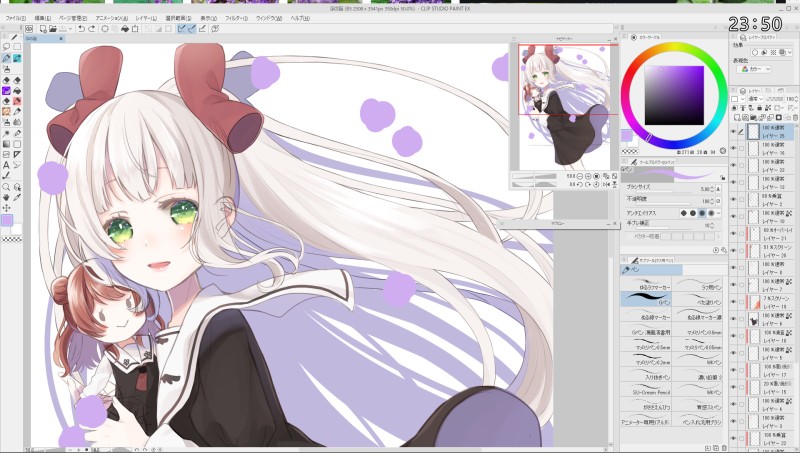Select the Move layer tool
The width and height of the screenshot is (800, 453).
pos(7,208)
